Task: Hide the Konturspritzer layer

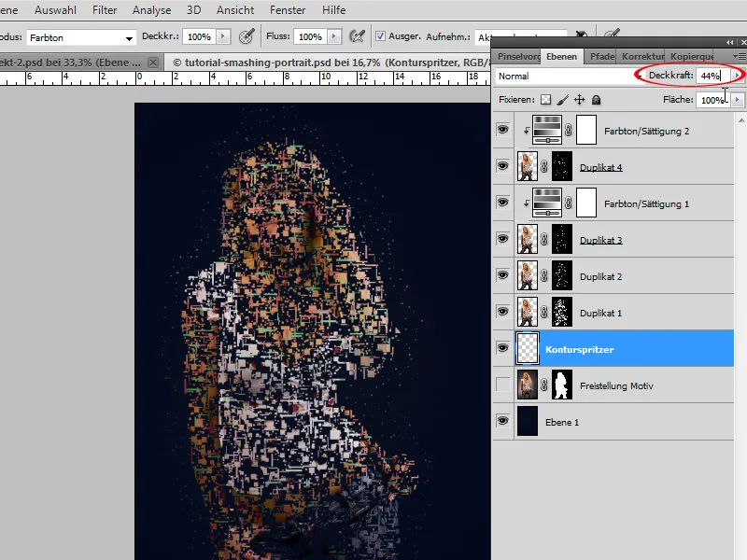Action: [x=502, y=348]
